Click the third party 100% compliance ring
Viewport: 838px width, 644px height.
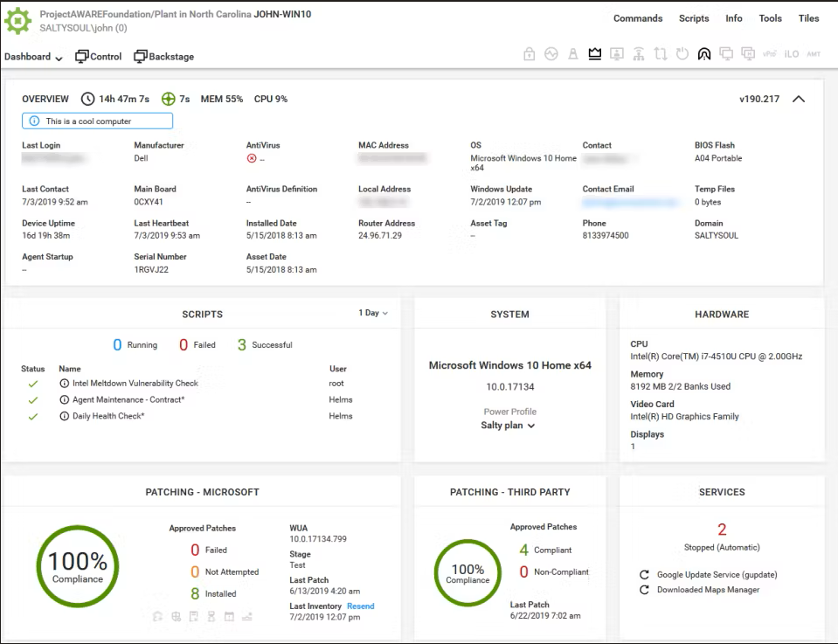(467, 573)
